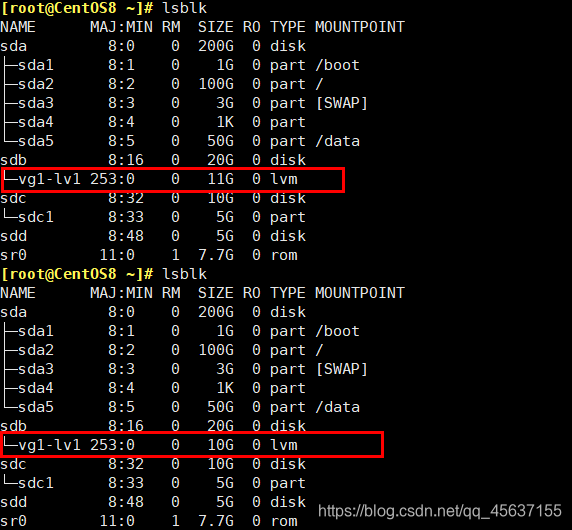Click /boot mountpoint in the first lsblk output

[x=337, y=65]
